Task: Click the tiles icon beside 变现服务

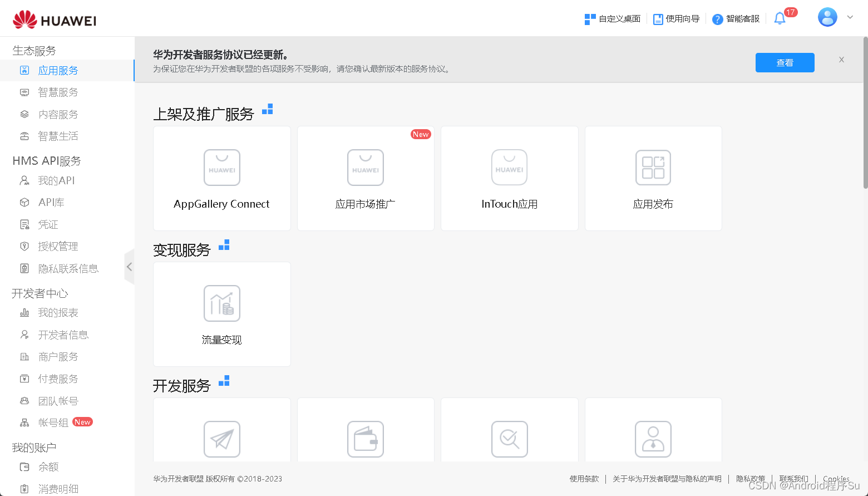Action: [224, 245]
